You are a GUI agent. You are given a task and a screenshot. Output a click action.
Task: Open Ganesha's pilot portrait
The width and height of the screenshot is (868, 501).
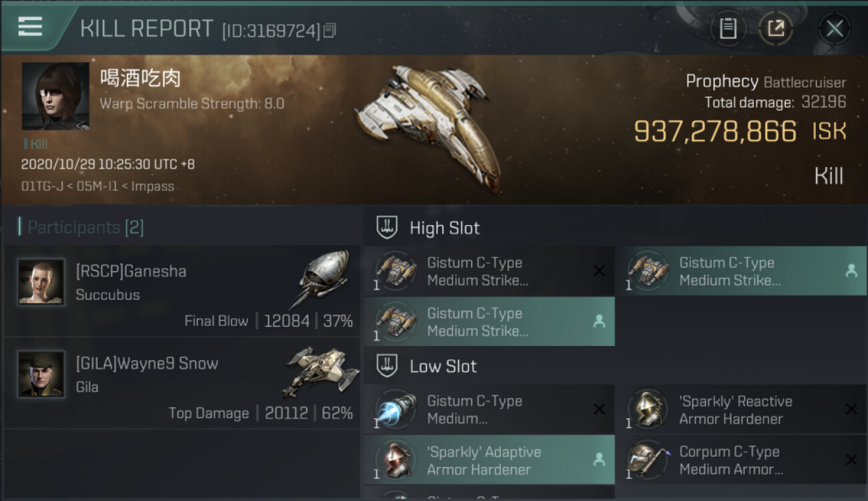pos(41,282)
